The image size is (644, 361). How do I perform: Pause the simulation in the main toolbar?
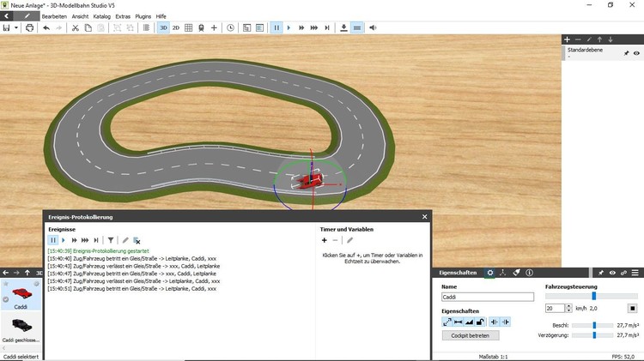pyautogui.click(x=276, y=27)
